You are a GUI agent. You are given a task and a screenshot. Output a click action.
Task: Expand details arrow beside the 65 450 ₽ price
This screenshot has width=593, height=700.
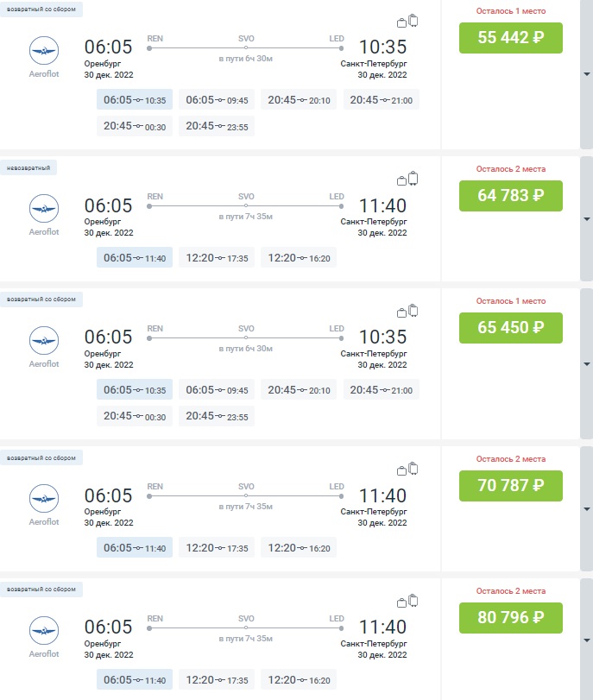[x=587, y=364]
